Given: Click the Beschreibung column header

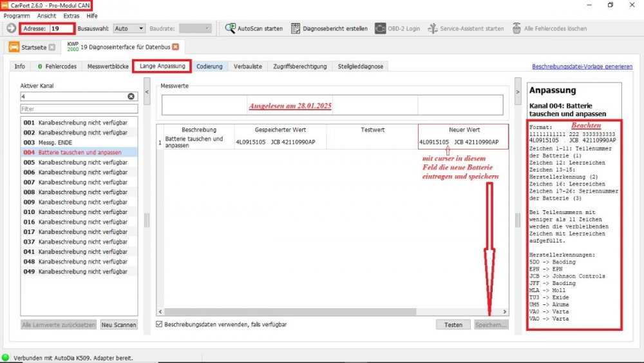Looking at the screenshot, I should click(x=199, y=130).
